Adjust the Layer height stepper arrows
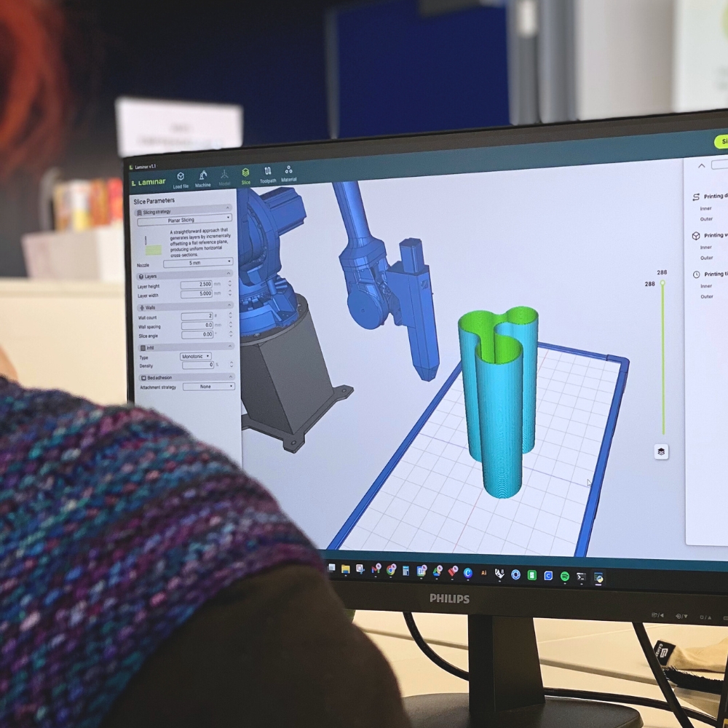This screenshot has width=728, height=728. point(229,283)
